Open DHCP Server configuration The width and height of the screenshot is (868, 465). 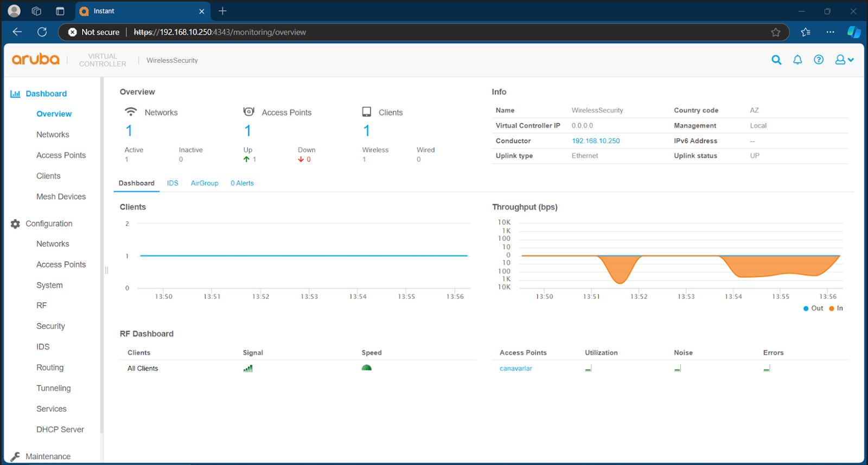(x=60, y=429)
